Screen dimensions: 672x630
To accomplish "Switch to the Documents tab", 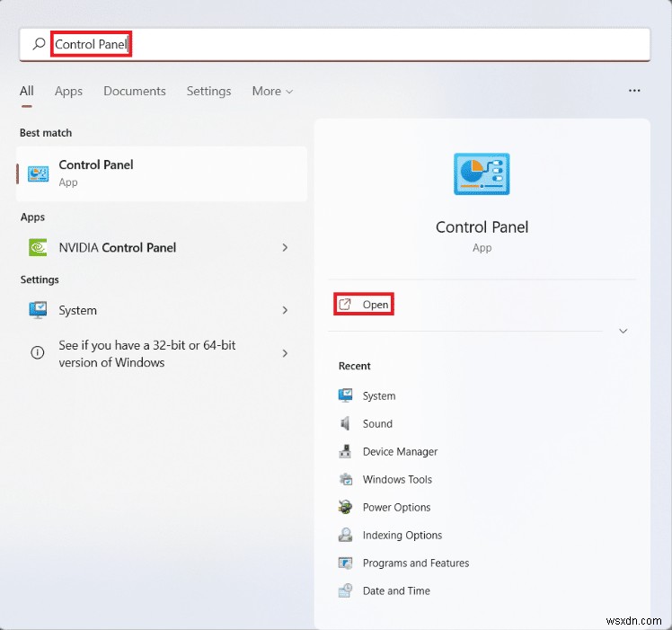I will 135,91.
